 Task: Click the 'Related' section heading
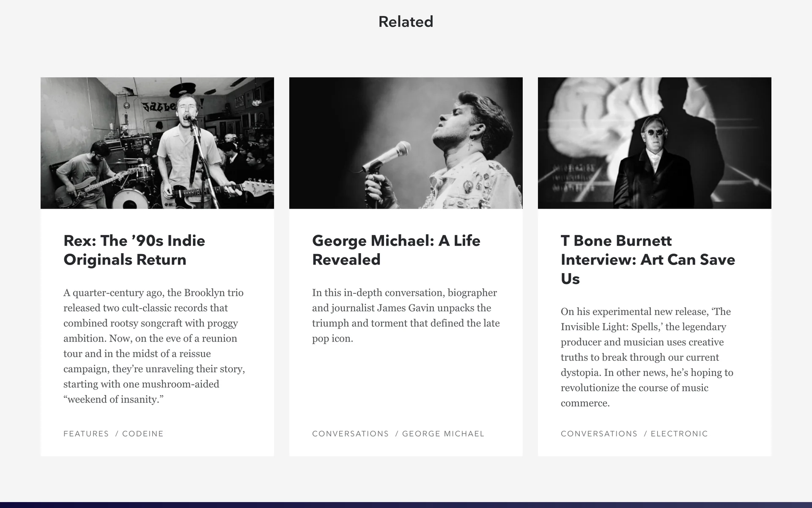[406, 22]
